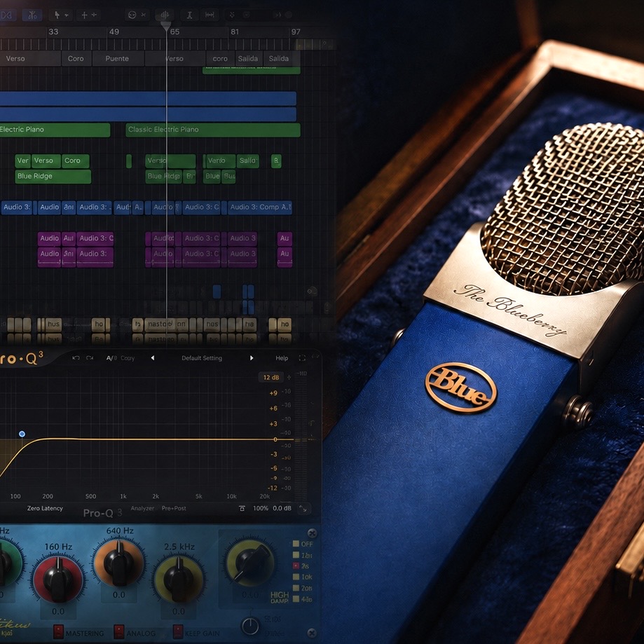This screenshot has height=644, width=644.
Task: Open the 100% output scale menu
Action: (261, 509)
